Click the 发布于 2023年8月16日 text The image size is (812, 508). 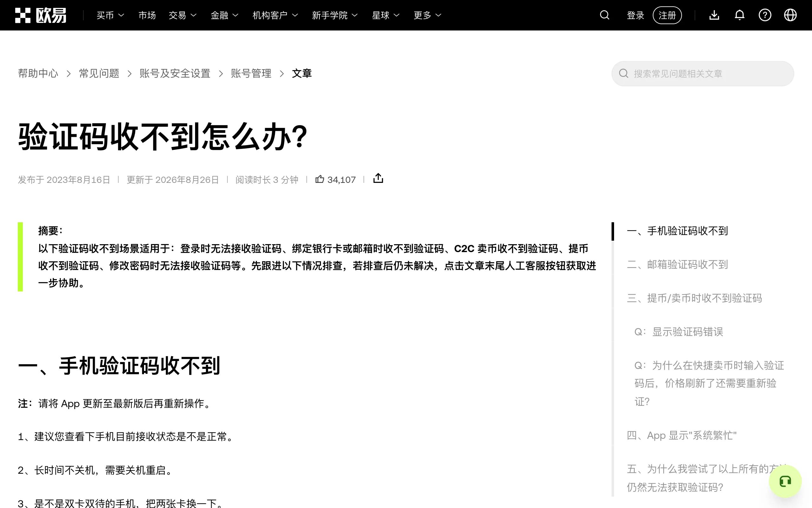64,180
